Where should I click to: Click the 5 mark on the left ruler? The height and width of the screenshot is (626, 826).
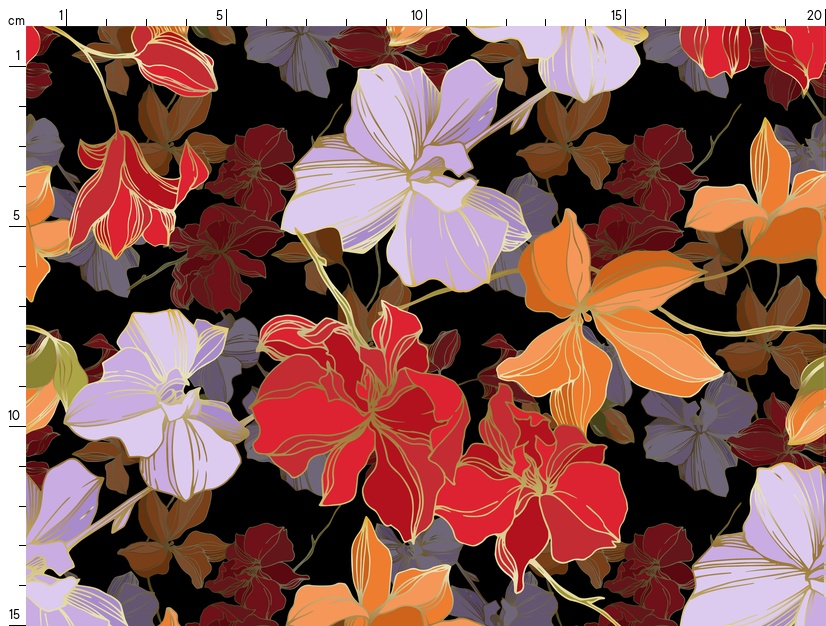click(15, 215)
